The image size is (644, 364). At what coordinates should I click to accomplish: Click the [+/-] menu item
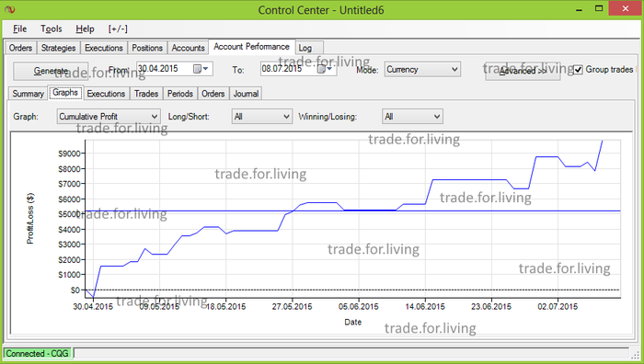[x=118, y=28]
